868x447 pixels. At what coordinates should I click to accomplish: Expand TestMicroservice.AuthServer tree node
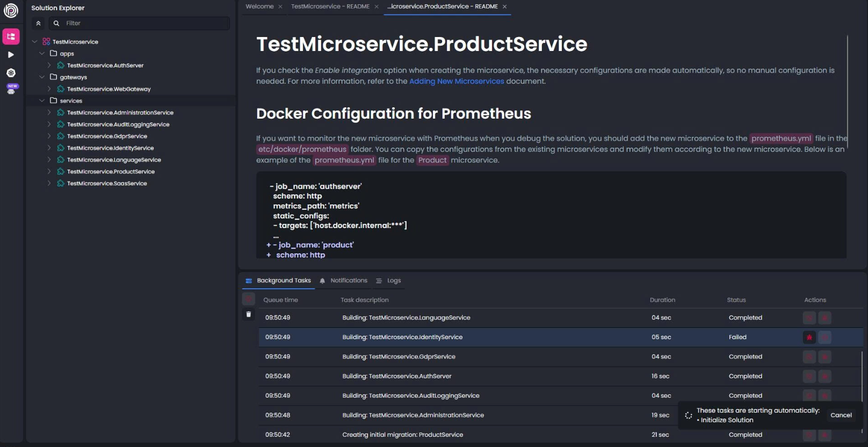49,65
